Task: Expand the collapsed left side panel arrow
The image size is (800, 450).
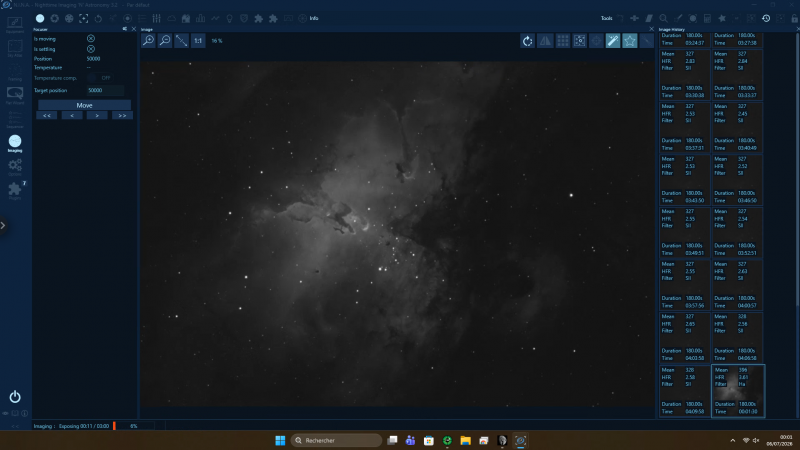Action: coord(3,225)
